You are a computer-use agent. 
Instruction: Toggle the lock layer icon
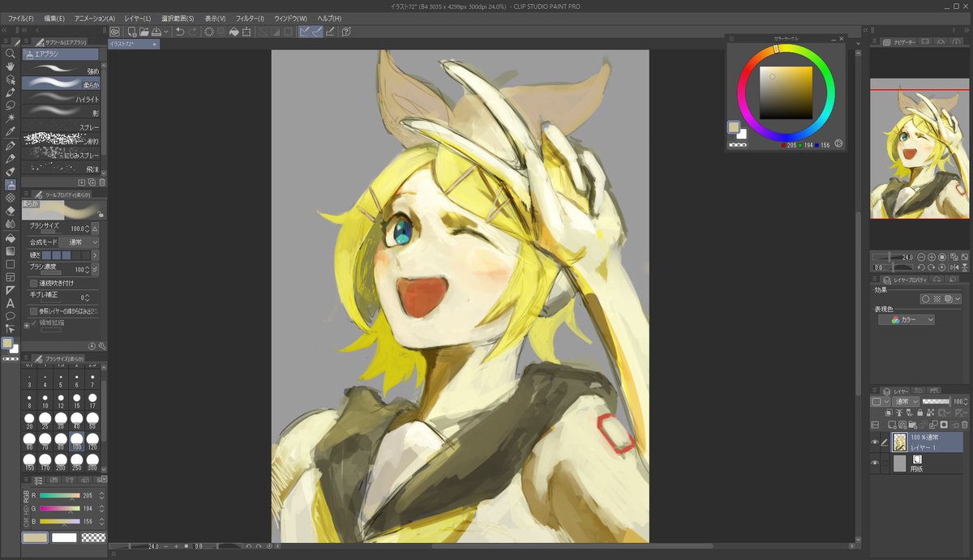[x=921, y=413]
